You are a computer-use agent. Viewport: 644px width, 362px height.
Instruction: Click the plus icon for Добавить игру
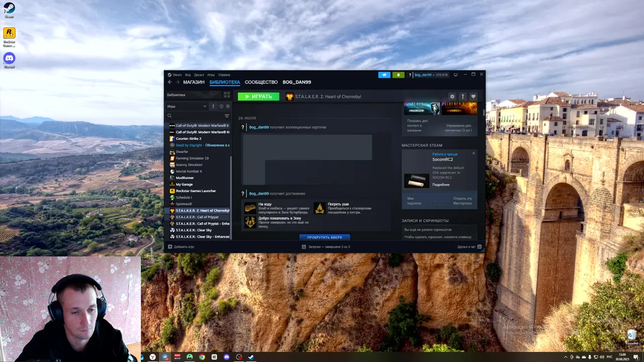(x=170, y=247)
